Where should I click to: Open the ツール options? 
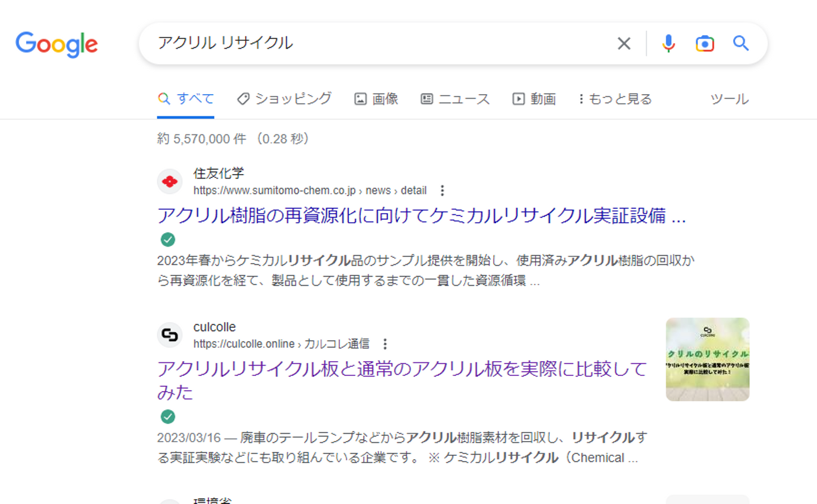(x=729, y=99)
